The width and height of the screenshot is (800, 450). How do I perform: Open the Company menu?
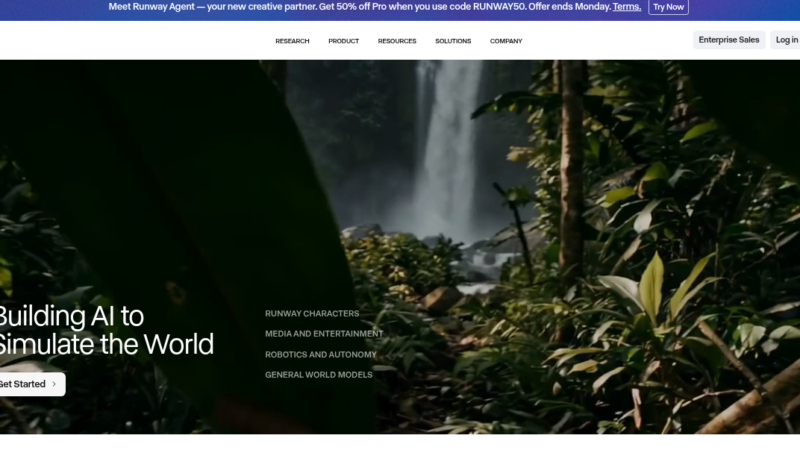coord(506,41)
